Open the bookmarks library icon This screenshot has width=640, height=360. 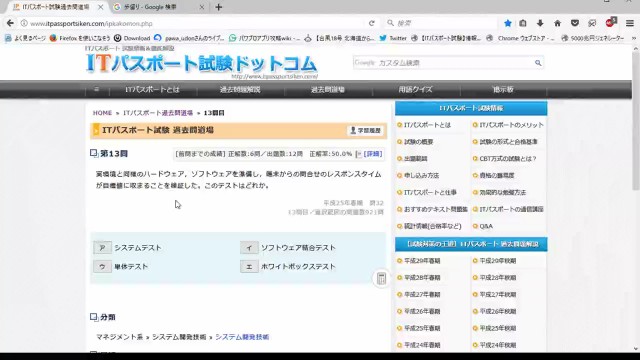click(523, 23)
